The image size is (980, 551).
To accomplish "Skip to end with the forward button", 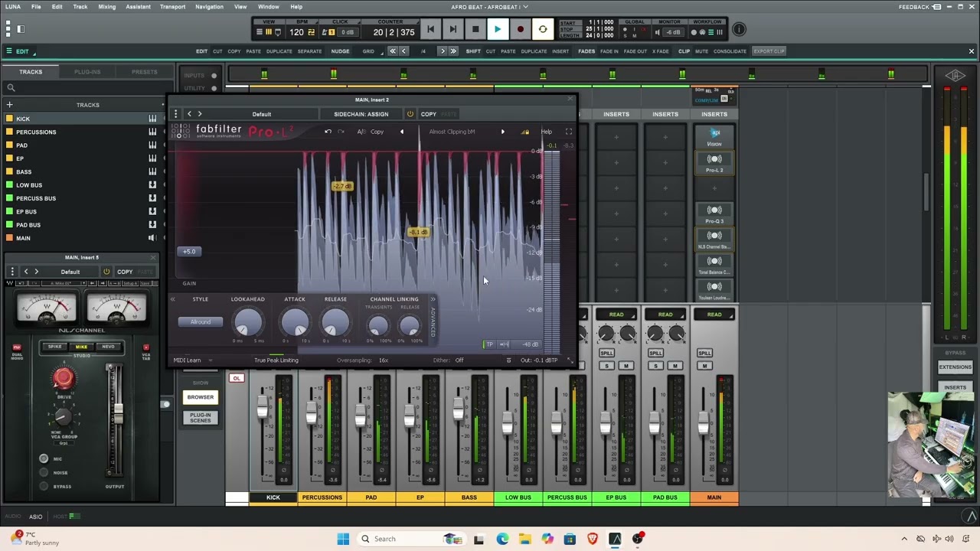I will (452, 30).
